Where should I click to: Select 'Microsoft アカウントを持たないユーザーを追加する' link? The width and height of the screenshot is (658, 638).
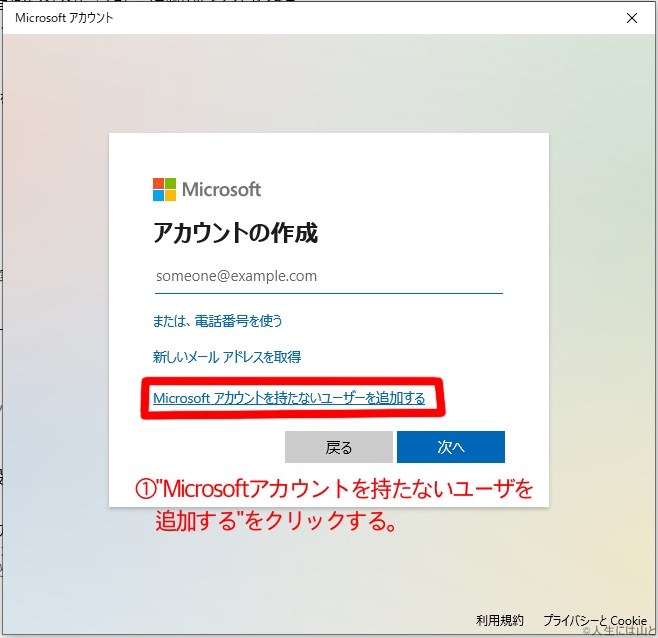tap(289, 398)
